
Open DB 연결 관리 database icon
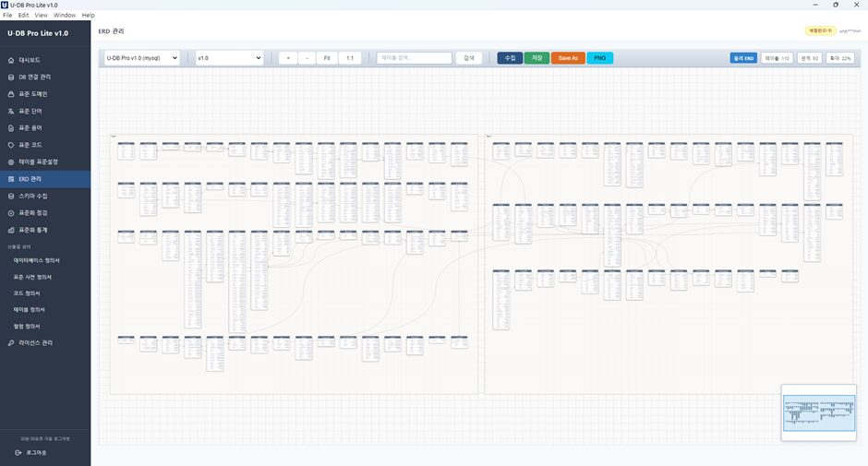click(11, 78)
